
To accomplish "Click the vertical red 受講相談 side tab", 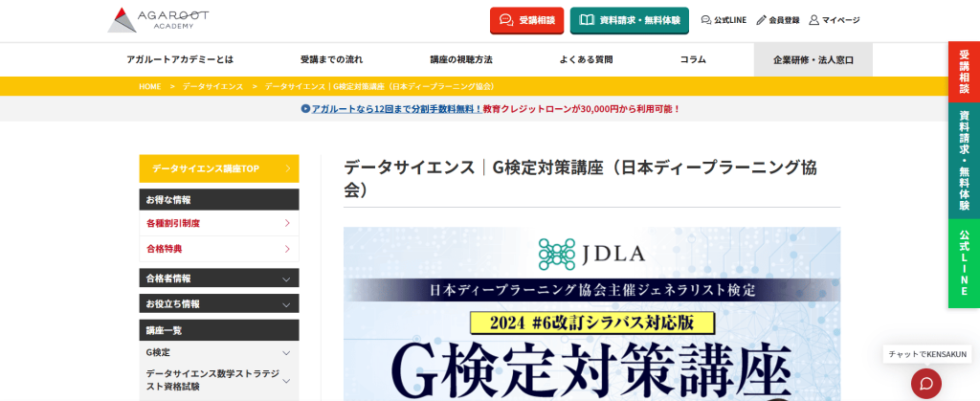I will (964, 71).
